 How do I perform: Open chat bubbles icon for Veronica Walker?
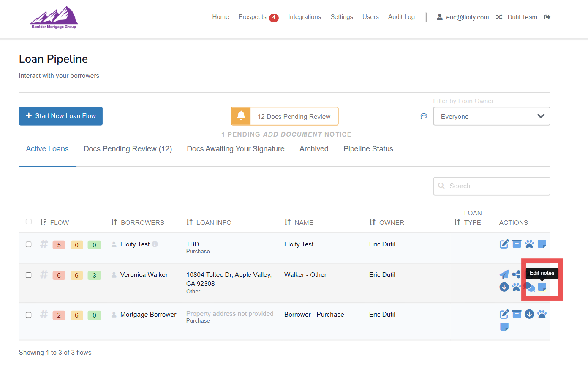coord(529,287)
